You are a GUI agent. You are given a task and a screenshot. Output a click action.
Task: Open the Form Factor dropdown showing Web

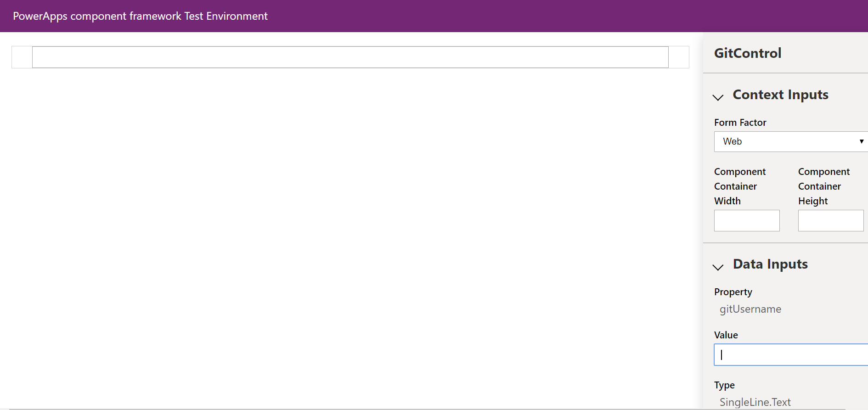coord(791,141)
